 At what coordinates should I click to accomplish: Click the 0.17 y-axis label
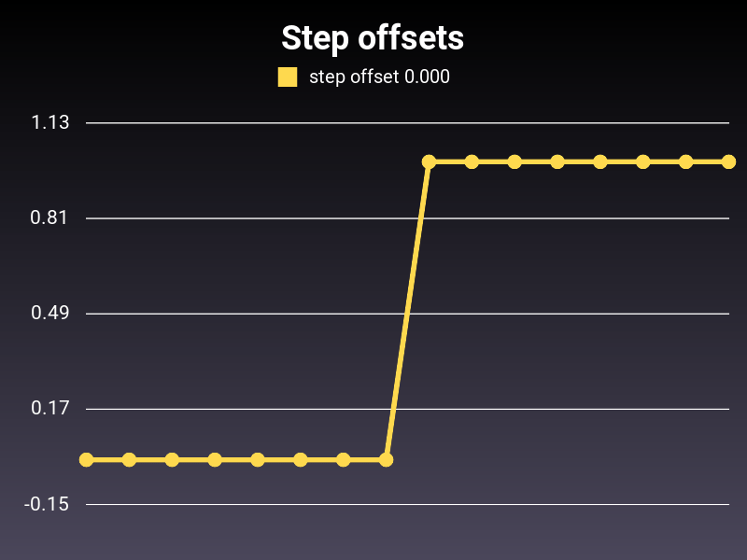[50, 409]
